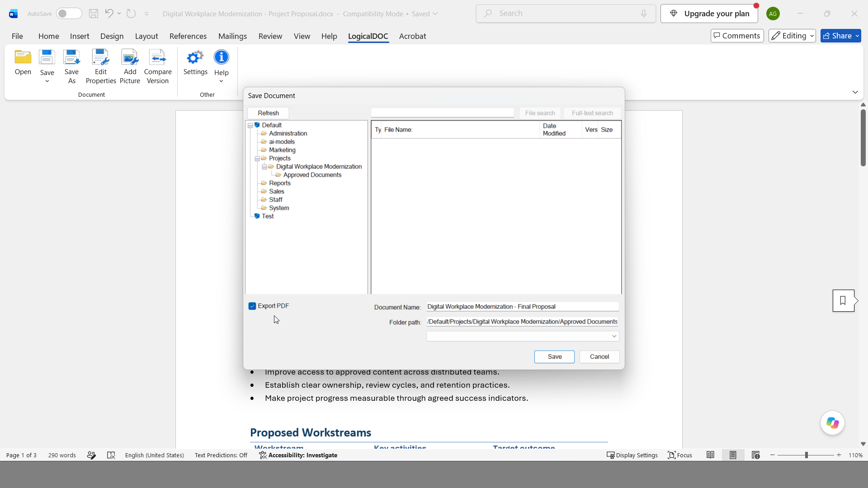868x488 pixels.
Task: Click the microphone icon in search box
Action: pyautogui.click(x=644, y=14)
